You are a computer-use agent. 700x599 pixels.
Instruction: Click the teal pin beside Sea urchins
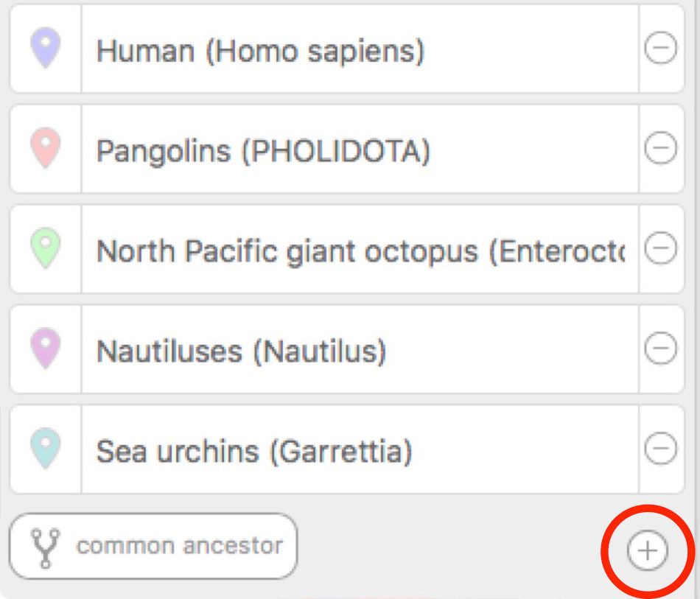pos(46,449)
